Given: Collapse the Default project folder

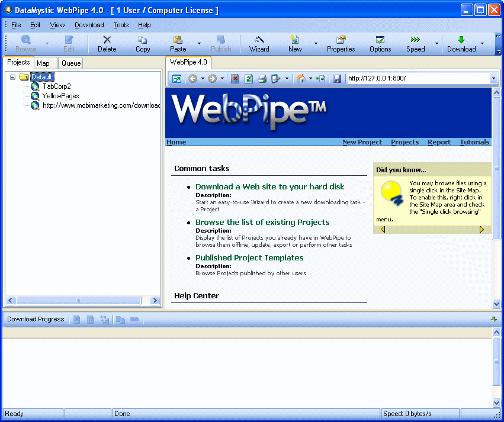Looking at the screenshot, I should coord(12,76).
